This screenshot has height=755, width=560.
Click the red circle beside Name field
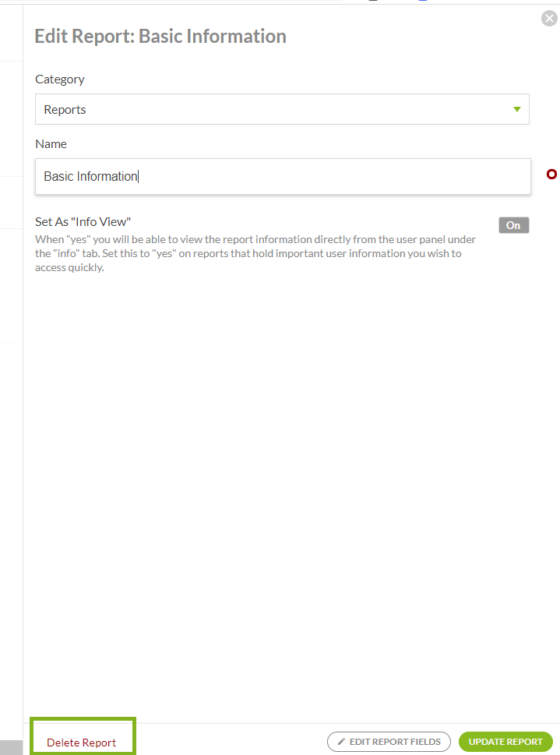point(551,175)
